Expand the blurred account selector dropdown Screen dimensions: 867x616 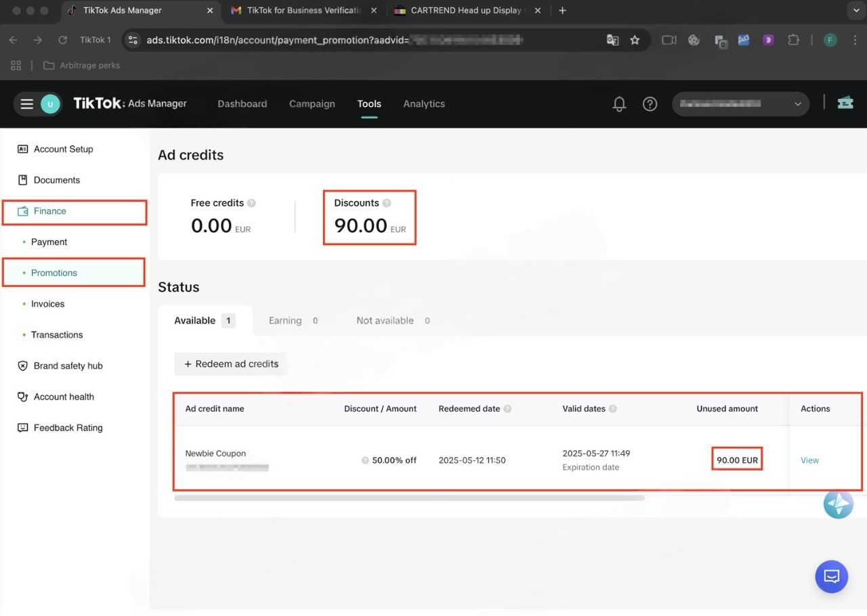click(x=741, y=104)
